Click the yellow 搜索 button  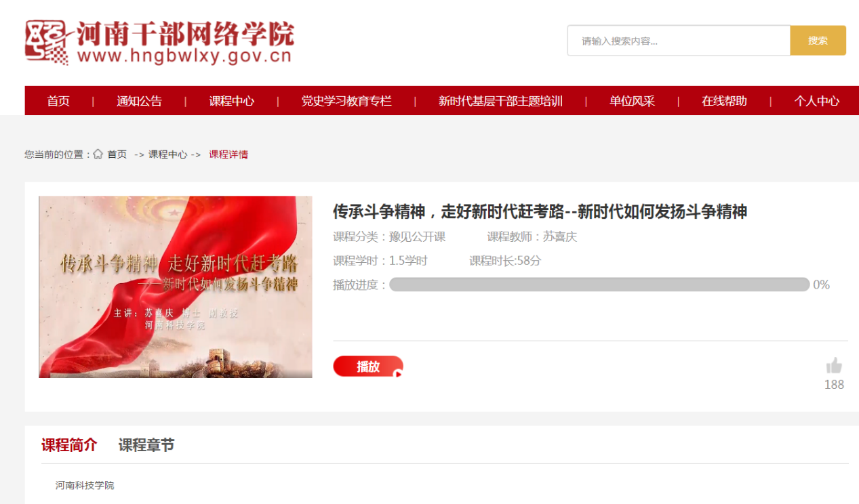tap(818, 41)
